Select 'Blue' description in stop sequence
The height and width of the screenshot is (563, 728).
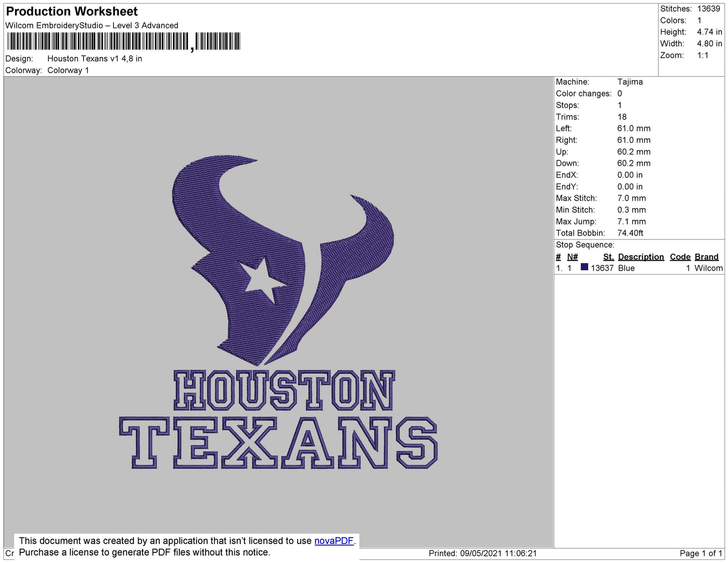click(x=626, y=268)
